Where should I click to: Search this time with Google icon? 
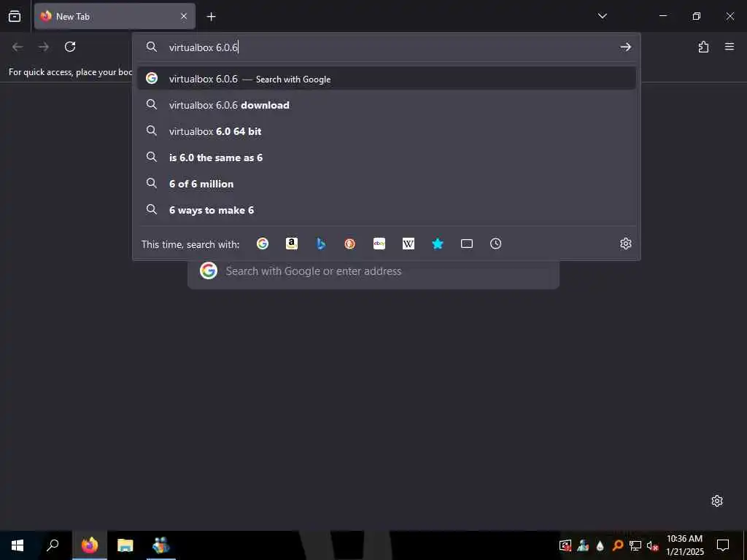[x=263, y=244]
